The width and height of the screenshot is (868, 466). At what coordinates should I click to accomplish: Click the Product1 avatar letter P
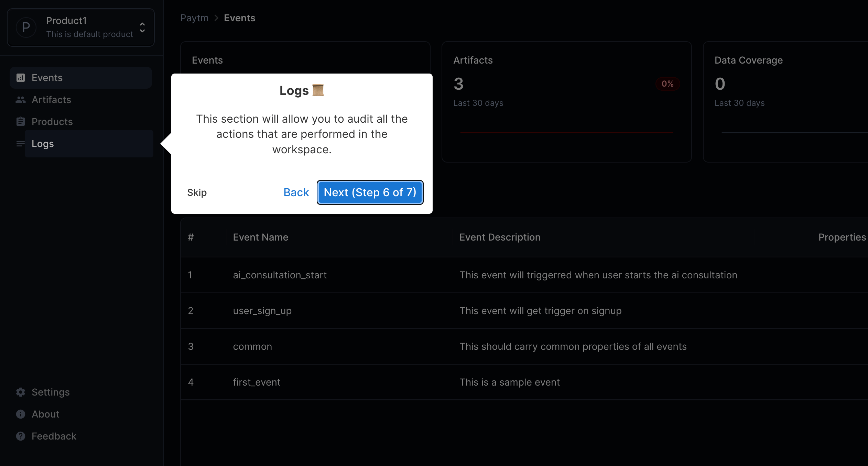tap(26, 27)
